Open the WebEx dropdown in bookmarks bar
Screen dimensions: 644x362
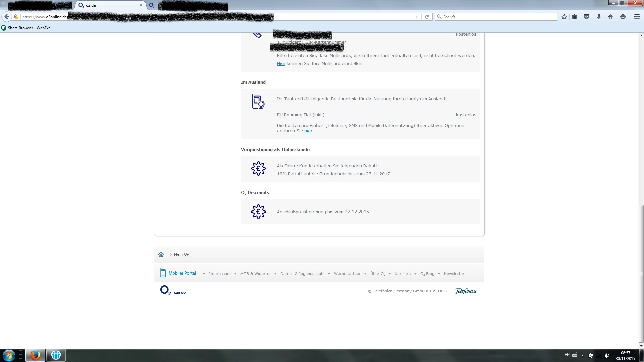point(43,28)
